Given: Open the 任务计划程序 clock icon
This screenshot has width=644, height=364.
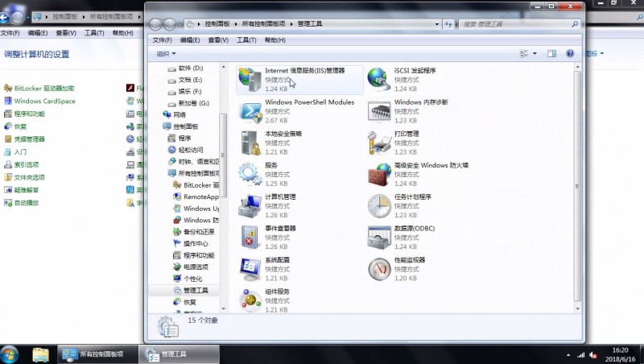Looking at the screenshot, I should [x=378, y=206].
